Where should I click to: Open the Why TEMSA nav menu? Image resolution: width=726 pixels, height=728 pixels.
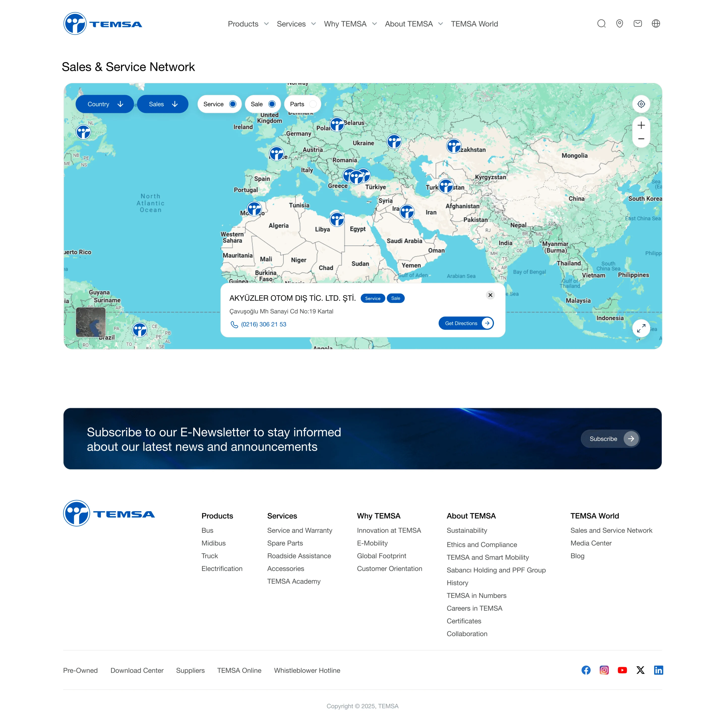point(345,24)
